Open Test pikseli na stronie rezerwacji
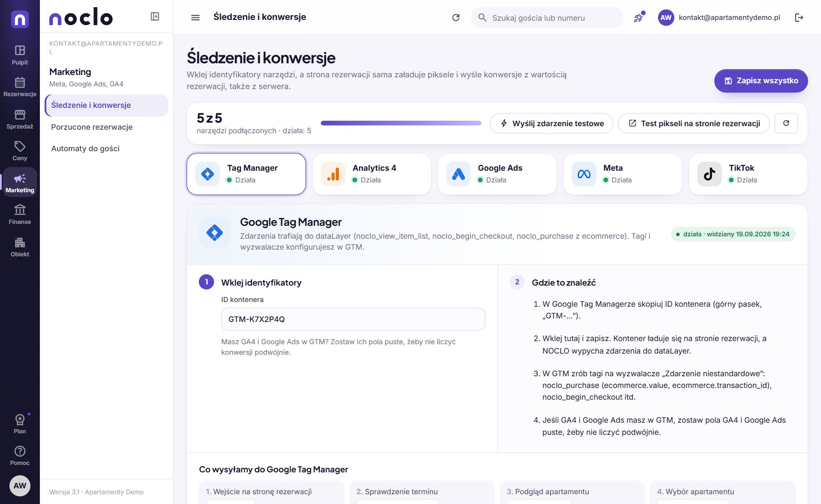821x504 pixels. [694, 123]
